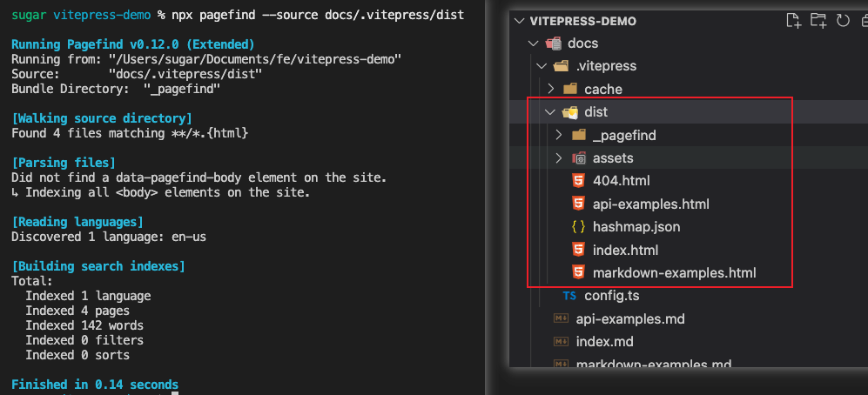
Task: Click the "Bundle Directory:" terminal line
Action: (x=116, y=89)
